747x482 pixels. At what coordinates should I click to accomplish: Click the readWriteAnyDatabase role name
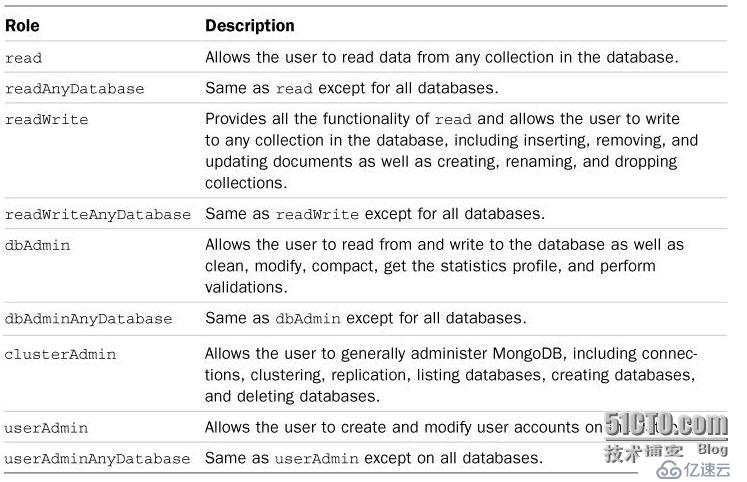[x=98, y=215]
